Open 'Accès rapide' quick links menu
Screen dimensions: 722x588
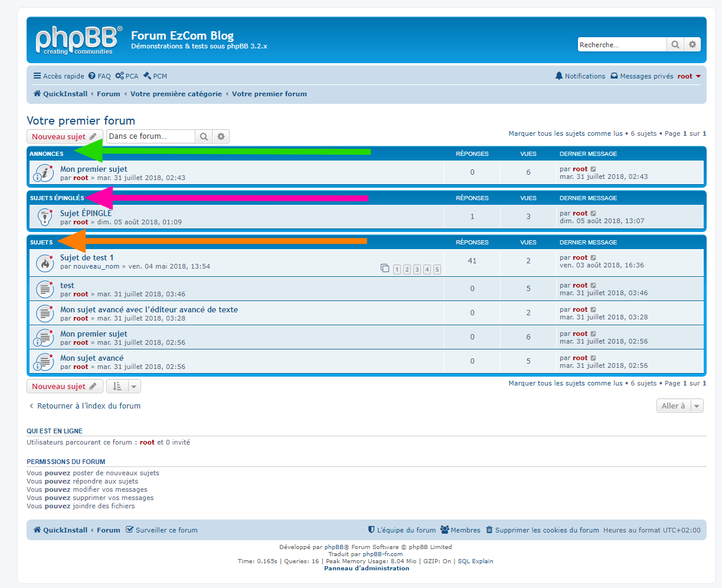(x=58, y=76)
